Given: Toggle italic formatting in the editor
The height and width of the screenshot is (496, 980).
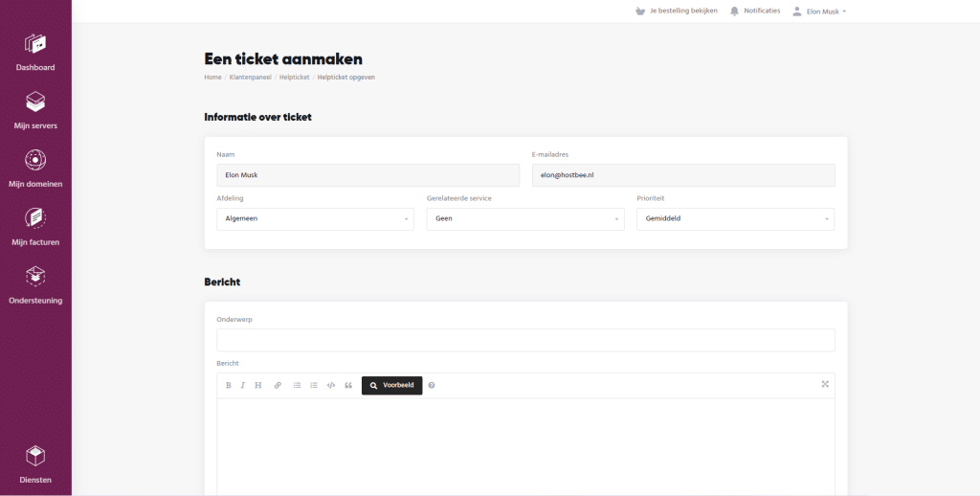Looking at the screenshot, I should pyautogui.click(x=243, y=385).
